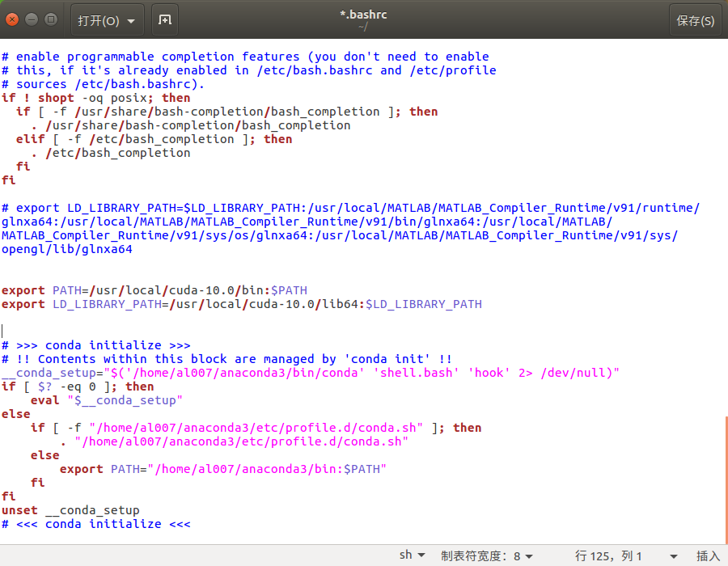Minimize the gedit window
Viewport: 728px width, 566px height.
[x=30, y=19]
